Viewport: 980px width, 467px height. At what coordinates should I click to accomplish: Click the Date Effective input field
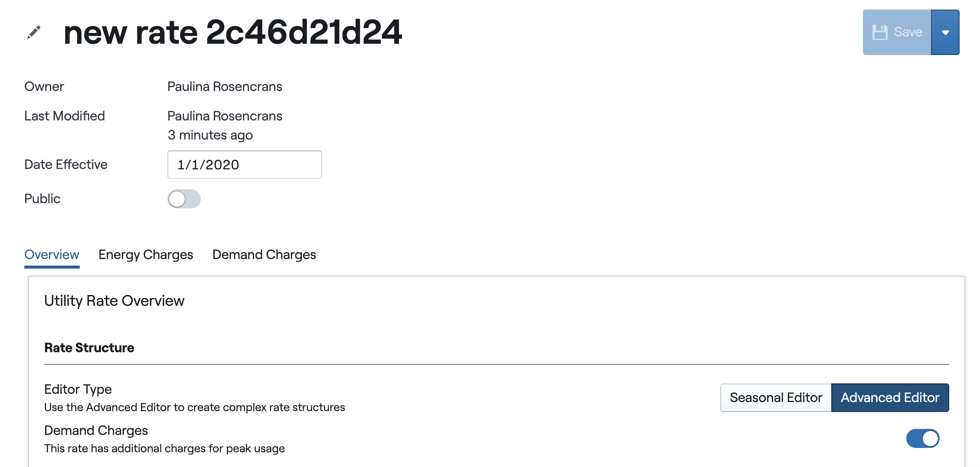(245, 165)
